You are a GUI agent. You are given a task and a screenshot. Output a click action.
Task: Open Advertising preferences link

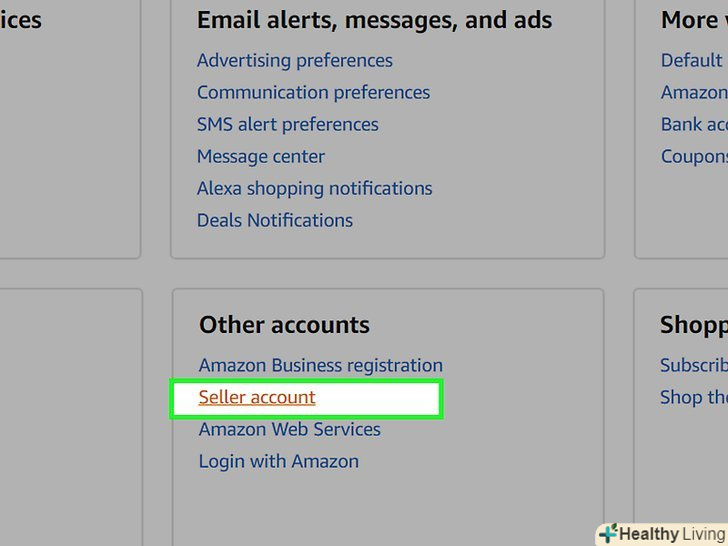[x=295, y=61]
